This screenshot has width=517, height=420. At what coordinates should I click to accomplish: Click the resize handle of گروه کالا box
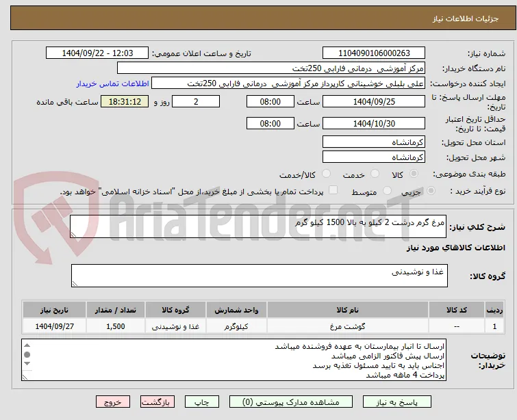tap(75, 284)
